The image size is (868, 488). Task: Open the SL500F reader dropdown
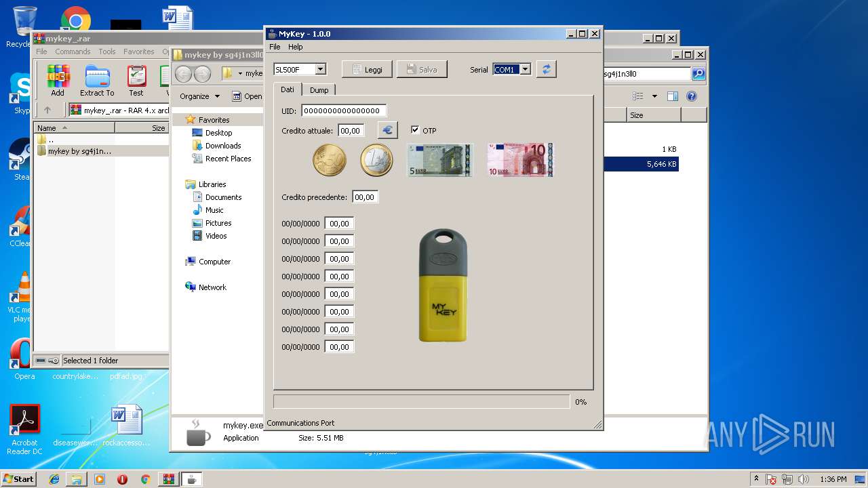pyautogui.click(x=321, y=69)
